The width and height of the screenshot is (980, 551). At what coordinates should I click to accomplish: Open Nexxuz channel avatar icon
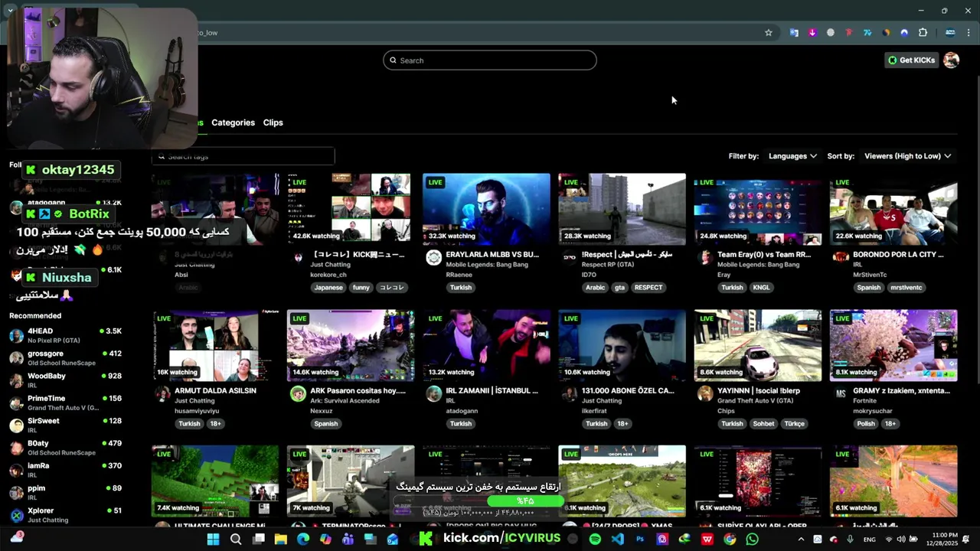(x=298, y=393)
